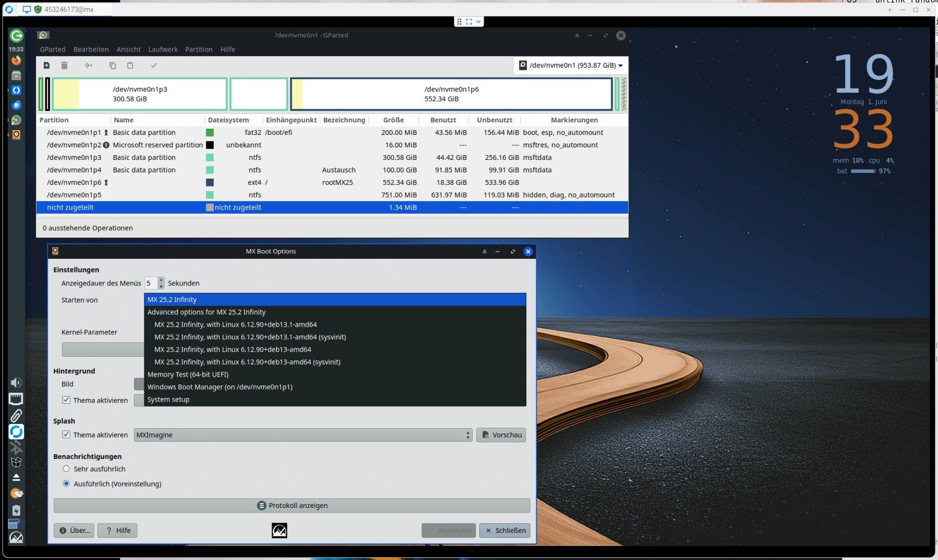
Task: Click the /dev/nvme0n1p6 block in disk map
Action: tap(451, 94)
